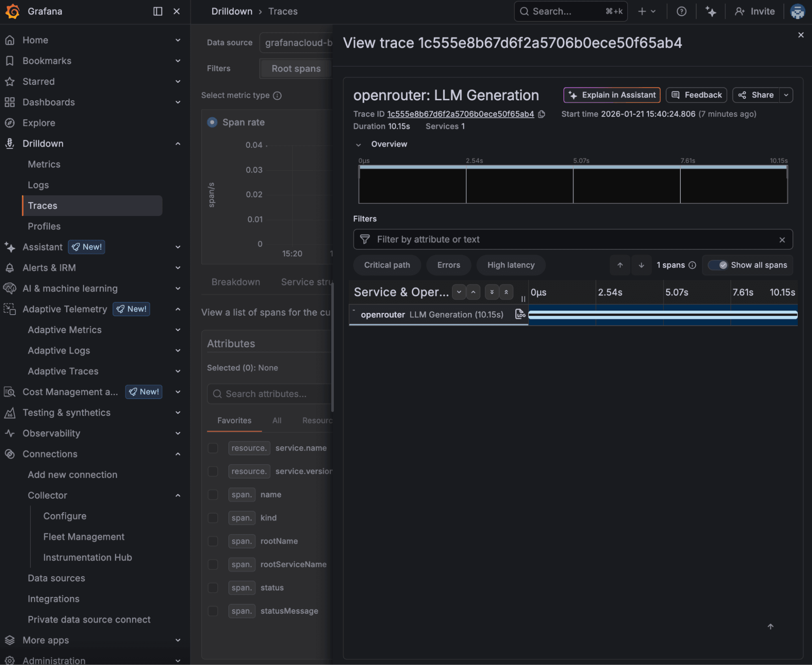Open the AI sparkle assistant in the top bar
Image resolution: width=812 pixels, height=665 pixels.
711,11
